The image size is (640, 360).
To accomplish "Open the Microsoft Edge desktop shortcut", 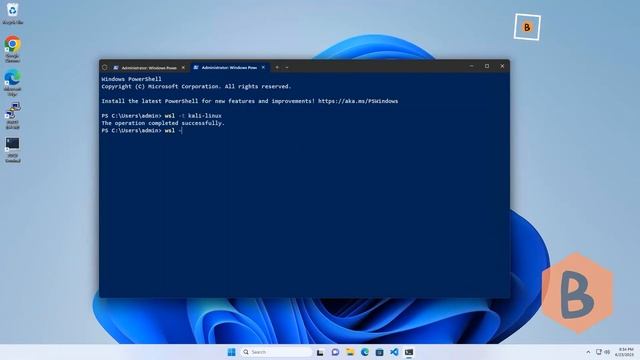I will tap(12, 82).
